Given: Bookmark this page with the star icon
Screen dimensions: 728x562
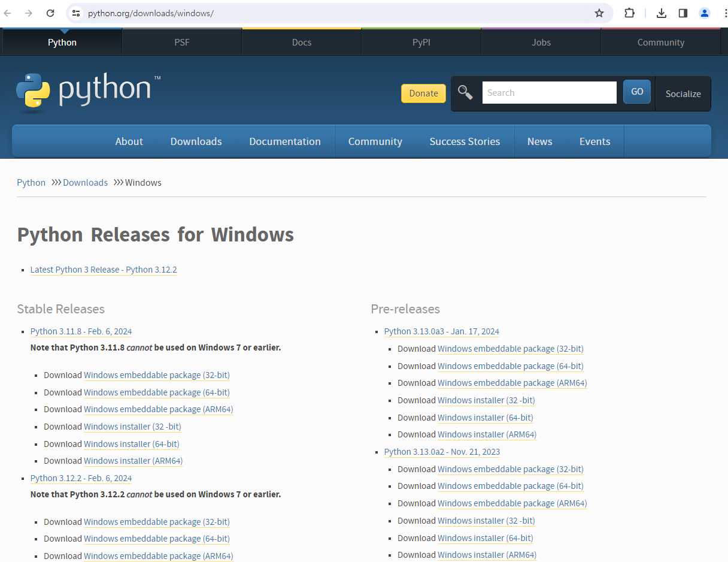Looking at the screenshot, I should click(x=599, y=13).
